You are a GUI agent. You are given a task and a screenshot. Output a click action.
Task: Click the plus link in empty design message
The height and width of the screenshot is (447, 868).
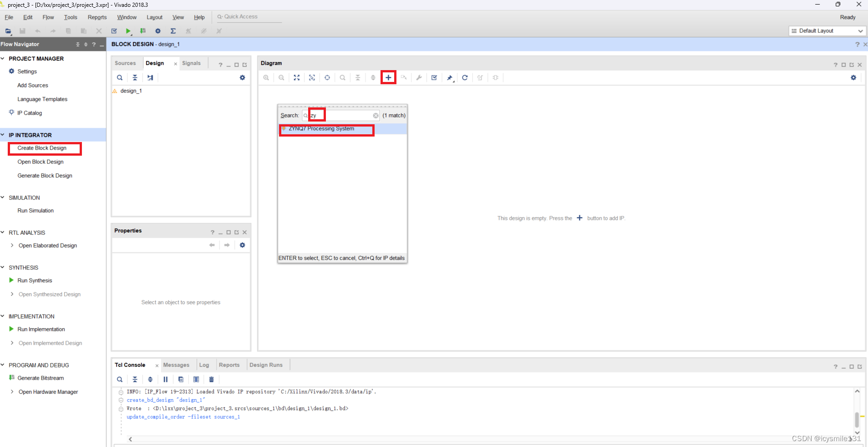tap(579, 218)
